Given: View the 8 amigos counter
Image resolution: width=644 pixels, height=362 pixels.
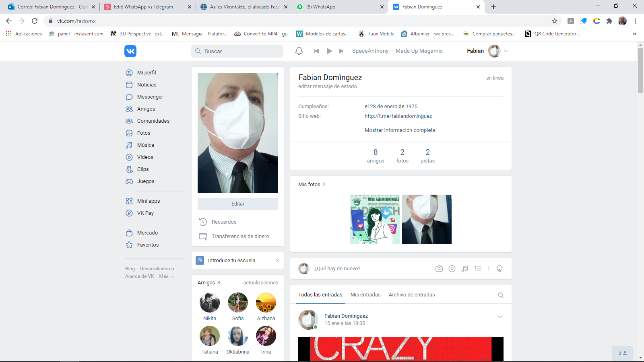Looking at the screenshot, I should tap(376, 156).
